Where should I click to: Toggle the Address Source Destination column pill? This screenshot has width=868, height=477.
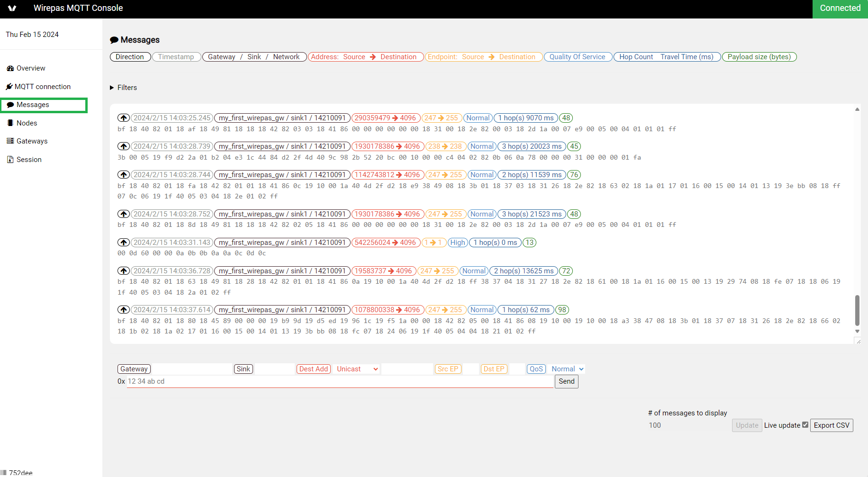[x=366, y=57]
